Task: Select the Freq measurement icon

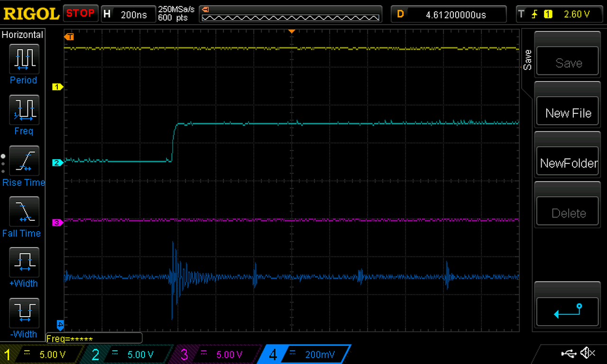Action: pos(24,109)
